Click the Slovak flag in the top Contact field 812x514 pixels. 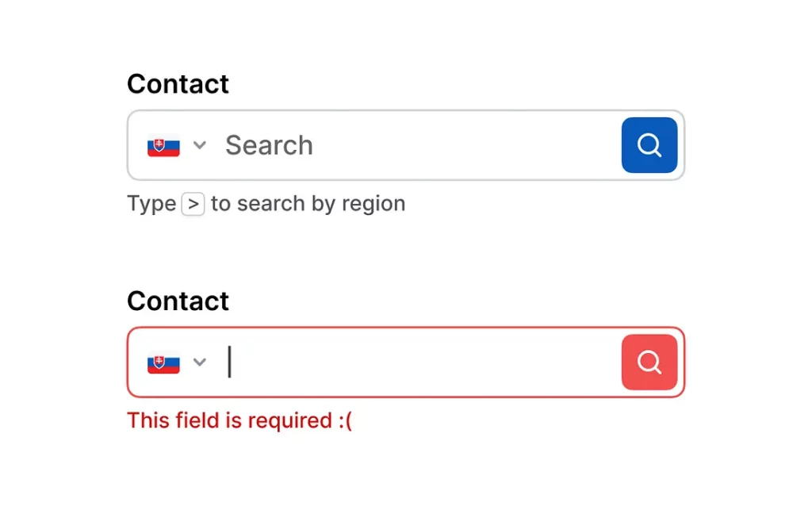coord(163,146)
